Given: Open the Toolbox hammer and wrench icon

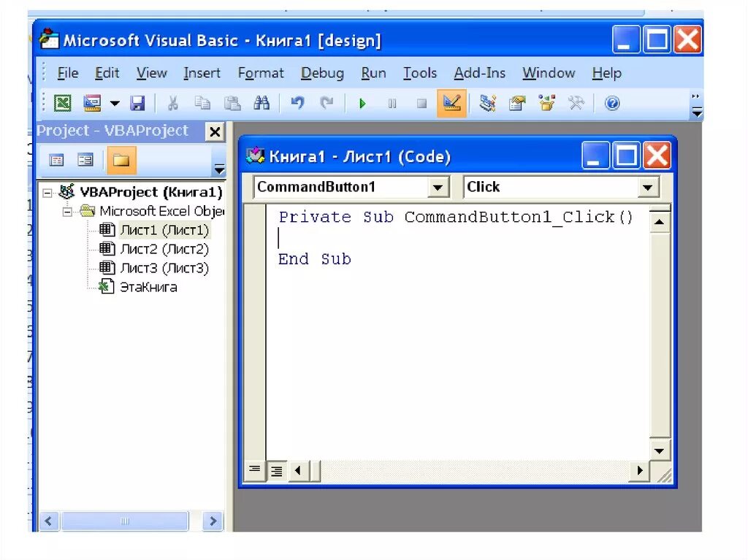Looking at the screenshot, I should pyautogui.click(x=576, y=103).
